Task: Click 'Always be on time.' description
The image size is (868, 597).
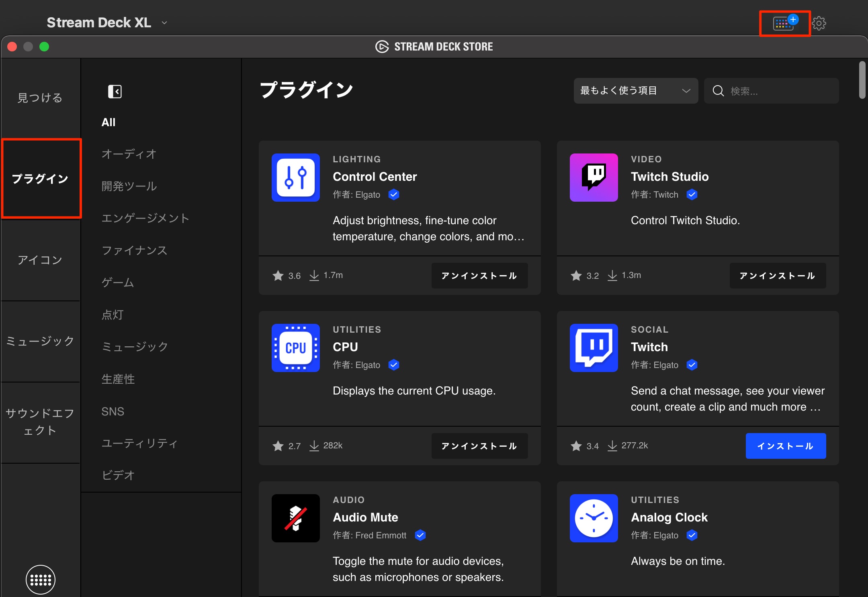Action: point(678,561)
